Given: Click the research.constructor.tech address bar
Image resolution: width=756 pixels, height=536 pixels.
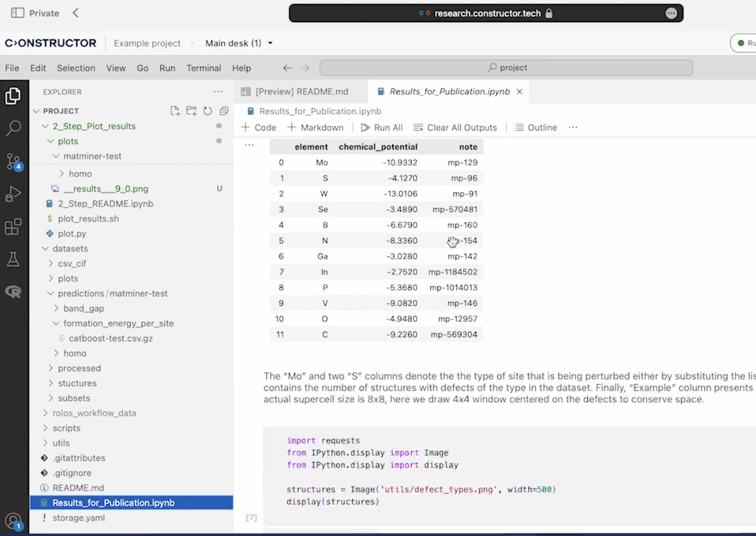Looking at the screenshot, I should click(x=486, y=13).
